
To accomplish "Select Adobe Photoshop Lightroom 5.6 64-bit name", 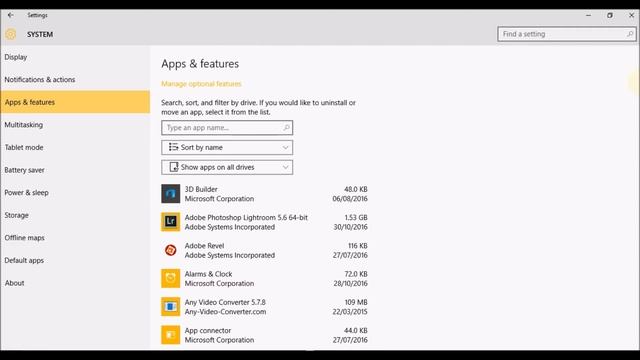I will coord(246,218).
